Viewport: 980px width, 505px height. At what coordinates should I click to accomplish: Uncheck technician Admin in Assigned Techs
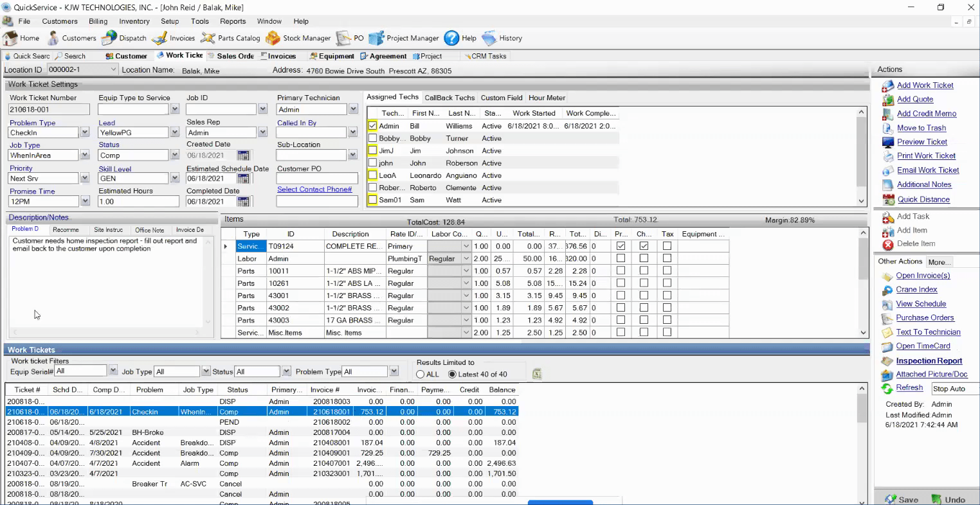point(372,126)
